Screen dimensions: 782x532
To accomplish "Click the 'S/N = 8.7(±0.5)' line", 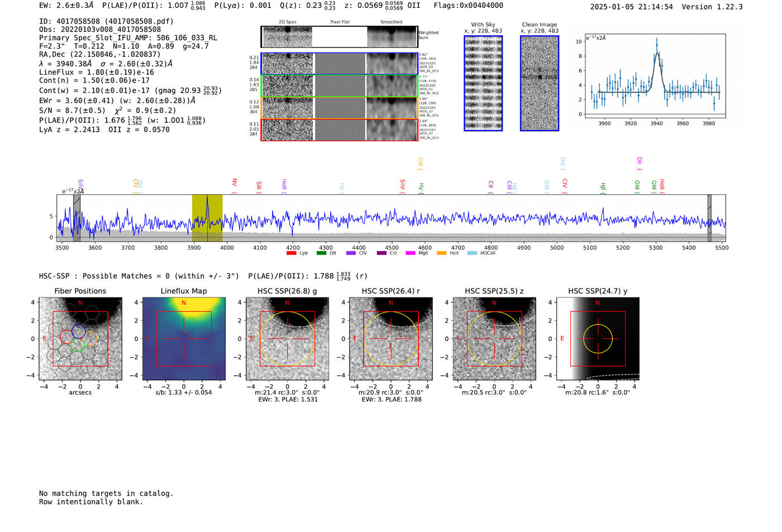I will (72, 111).
